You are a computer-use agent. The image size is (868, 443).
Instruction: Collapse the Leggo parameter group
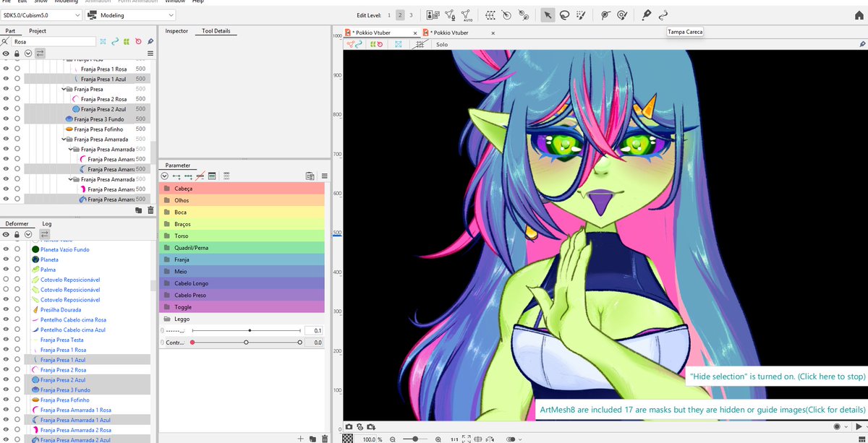click(167, 318)
